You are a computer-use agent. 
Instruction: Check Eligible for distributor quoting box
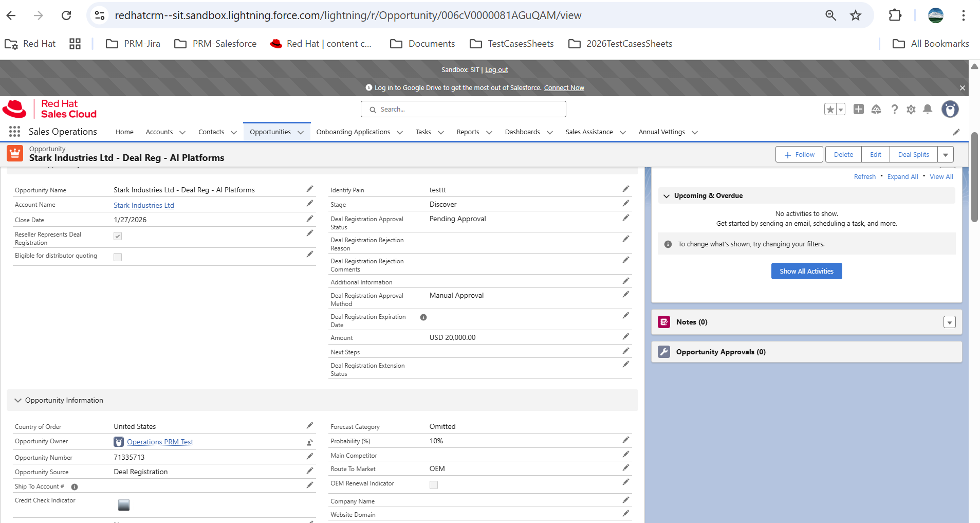tap(118, 257)
